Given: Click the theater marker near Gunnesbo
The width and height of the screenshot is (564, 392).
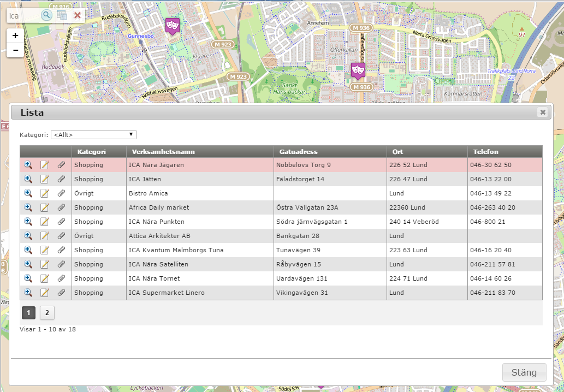Looking at the screenshot, I should [x=173, y=26].
